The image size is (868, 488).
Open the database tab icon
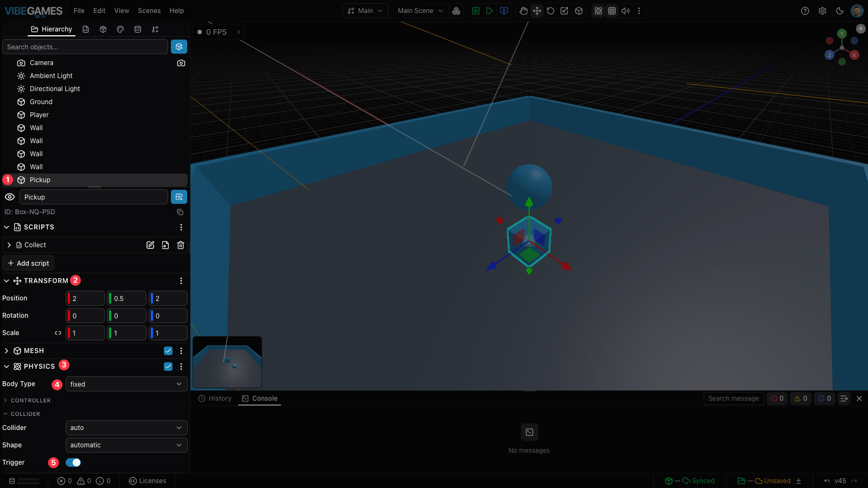(x=138, y=29)
